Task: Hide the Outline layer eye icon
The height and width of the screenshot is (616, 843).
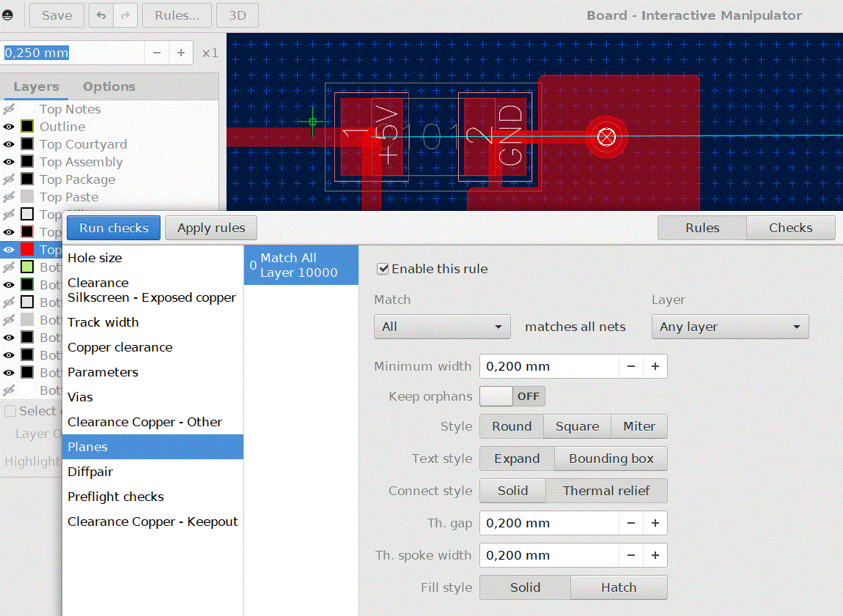Action: [9, 127]
